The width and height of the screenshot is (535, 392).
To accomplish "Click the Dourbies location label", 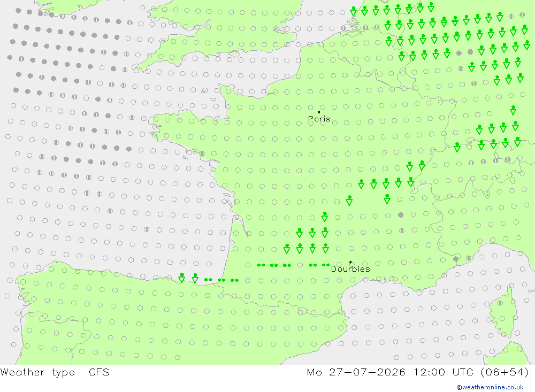I will pyautogui.click(x=350, y=269).
